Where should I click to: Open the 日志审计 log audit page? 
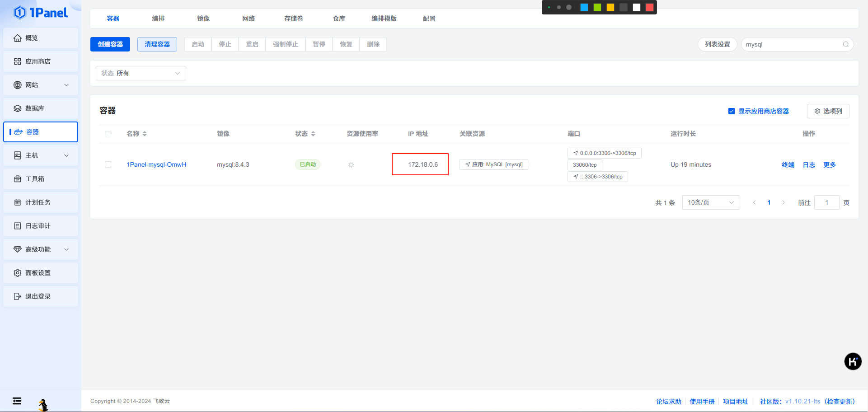[x=38, y=226]
